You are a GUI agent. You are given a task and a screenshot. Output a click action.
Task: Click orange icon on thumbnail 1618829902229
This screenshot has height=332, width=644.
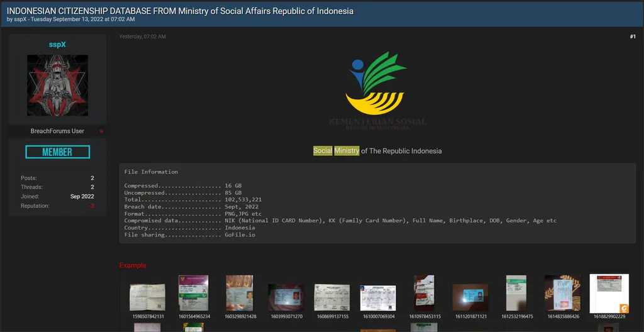click(x=623, y=308)
